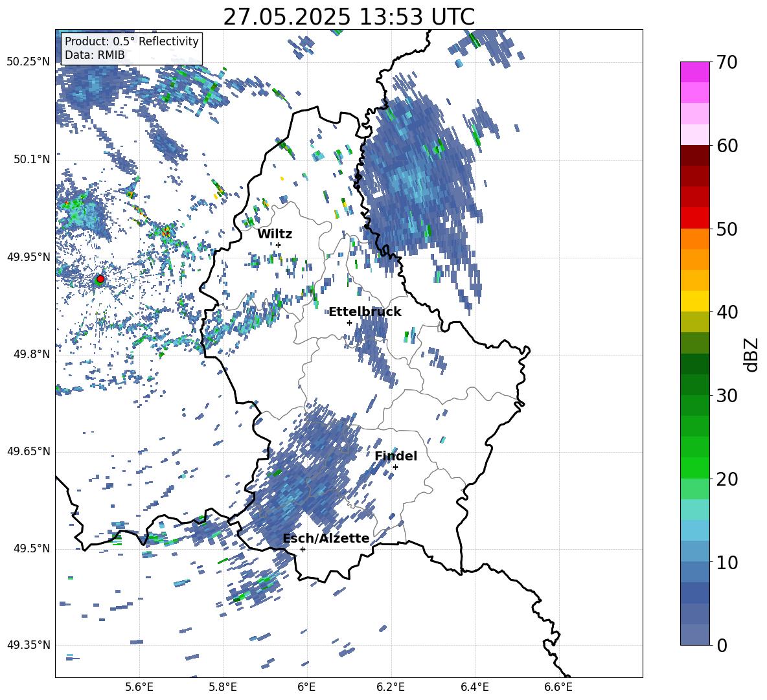767x700 pixels.
Task: Click the 60 tick on the colorbar
Action: 727,146
